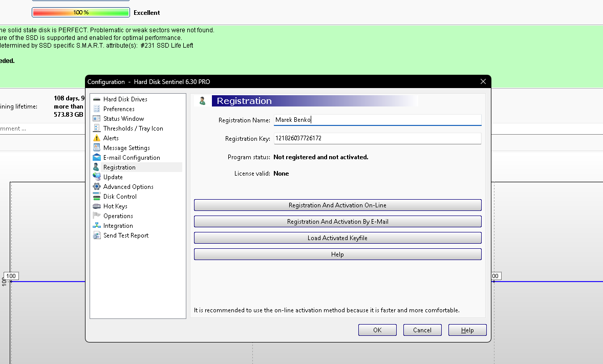Click Registration And Activation On-Line

point(337,205)
